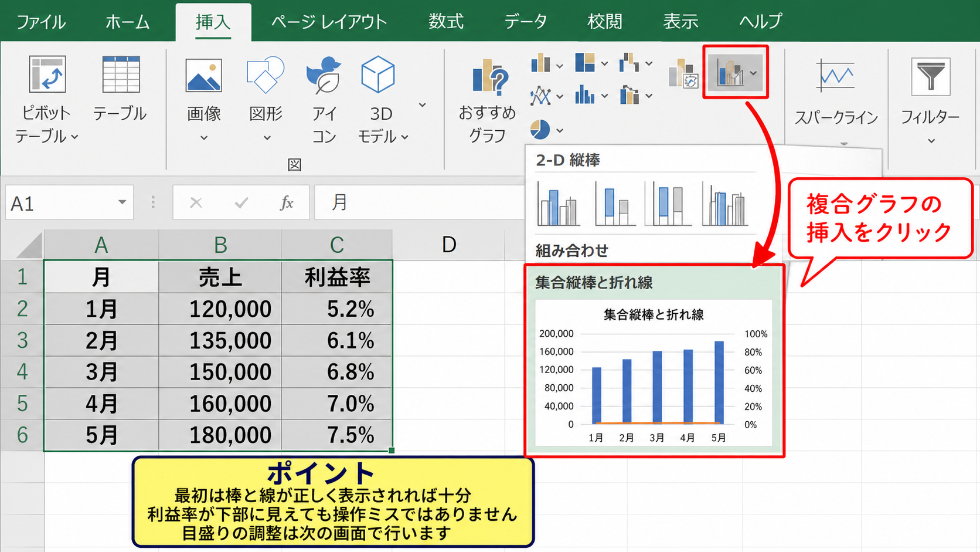
Task: Open the 画像 pictures button
Action: tap(203, 100)
